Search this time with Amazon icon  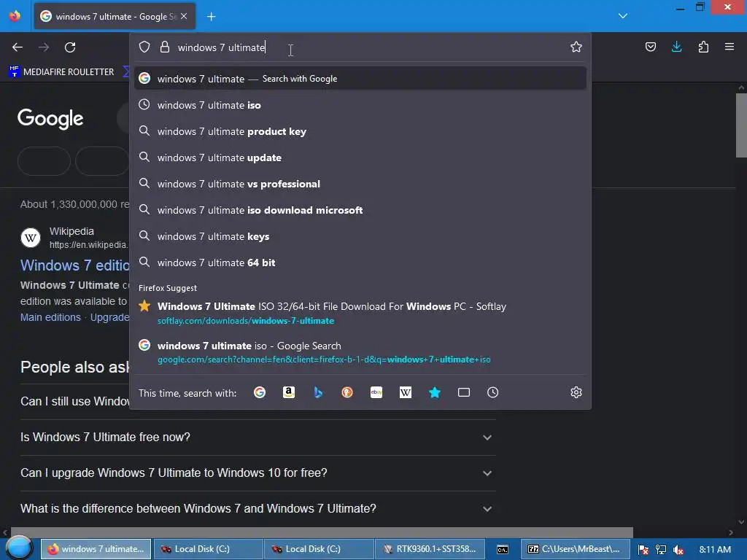(289, 392)
